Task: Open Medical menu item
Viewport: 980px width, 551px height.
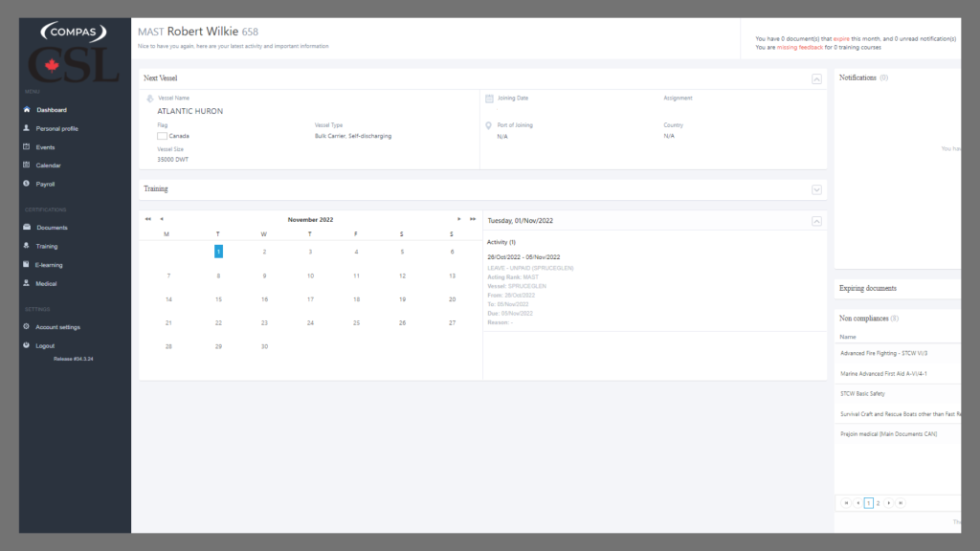Action: (x=46, y=283)
